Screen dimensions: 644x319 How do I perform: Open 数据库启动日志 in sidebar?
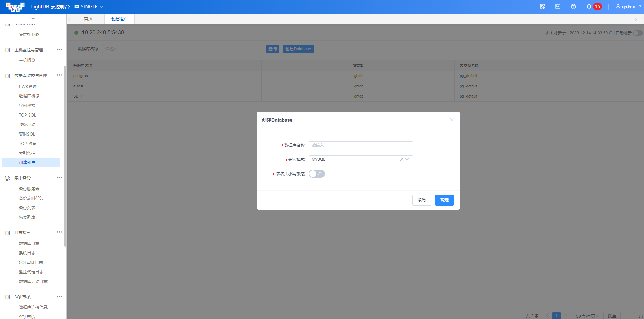33,282
